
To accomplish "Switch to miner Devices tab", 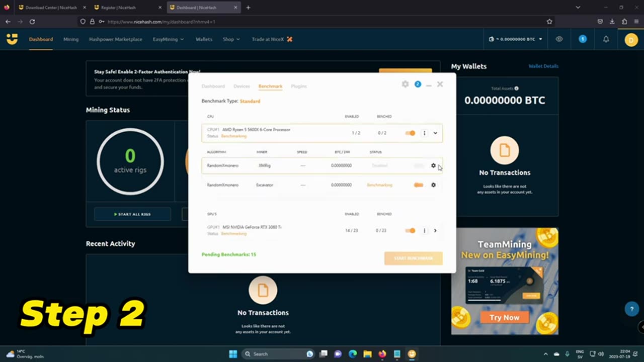I will pyautogui.click(x=242, y=86).
